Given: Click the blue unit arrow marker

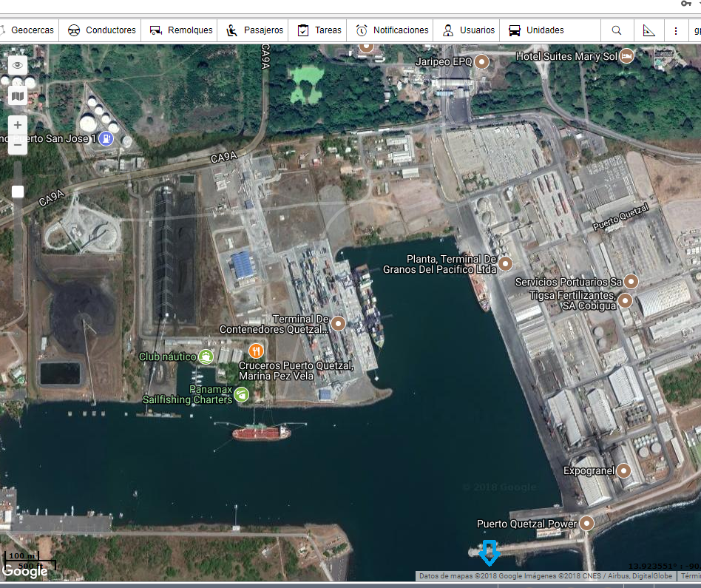Looking at the screenshot, I should 489,552.
